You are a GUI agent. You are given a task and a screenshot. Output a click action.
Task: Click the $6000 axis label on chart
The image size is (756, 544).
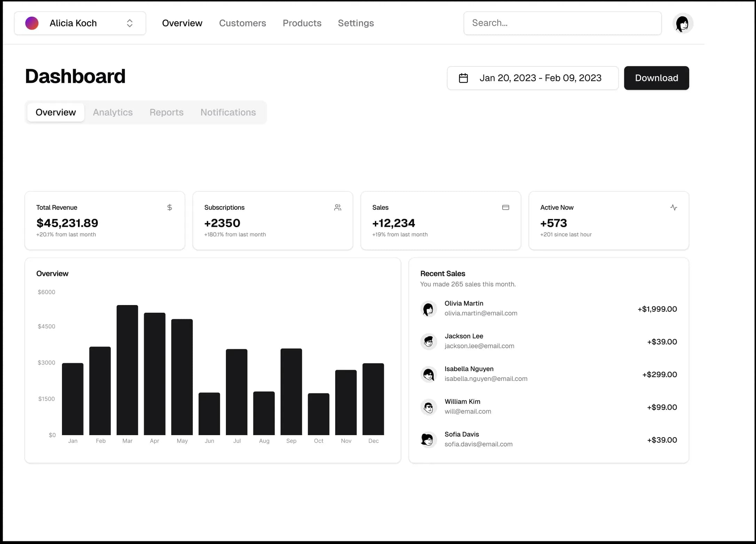[46, 292]
